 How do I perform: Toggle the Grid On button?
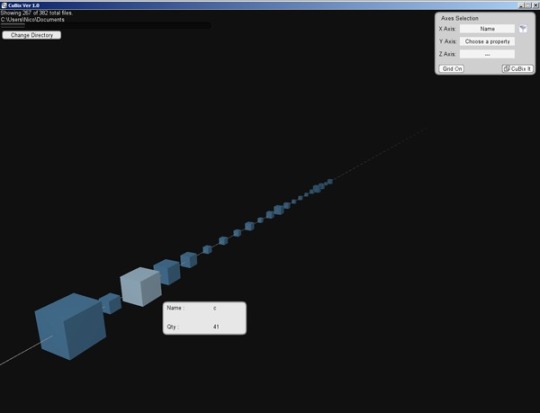(451, 69)
